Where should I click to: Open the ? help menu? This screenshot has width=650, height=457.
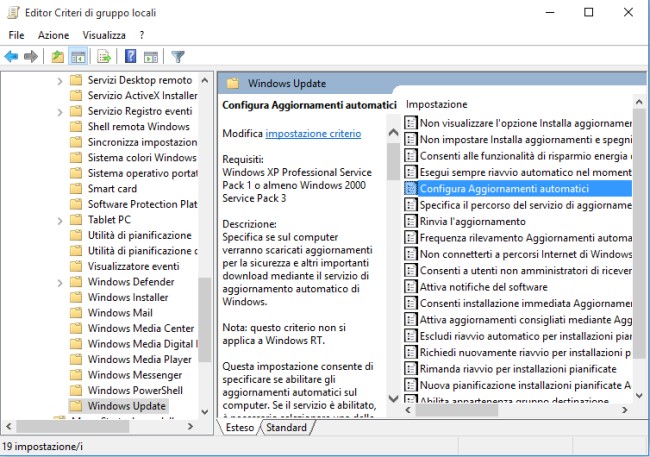tap(142, 35)
